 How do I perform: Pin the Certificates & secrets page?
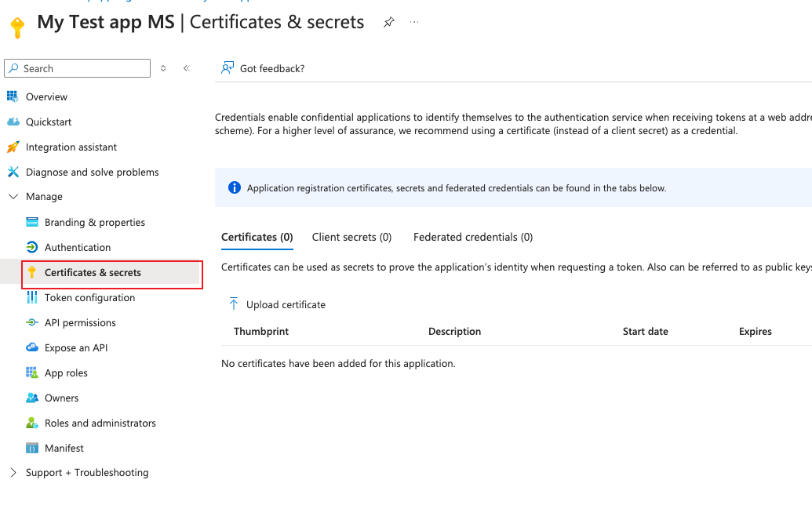(x=389, y=22)
